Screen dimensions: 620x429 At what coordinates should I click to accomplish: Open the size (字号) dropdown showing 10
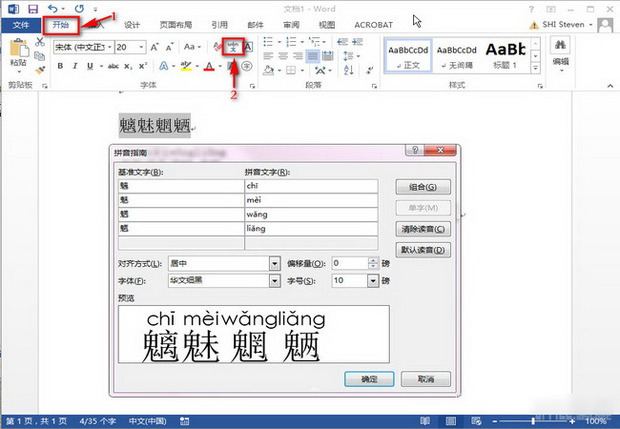373,281
